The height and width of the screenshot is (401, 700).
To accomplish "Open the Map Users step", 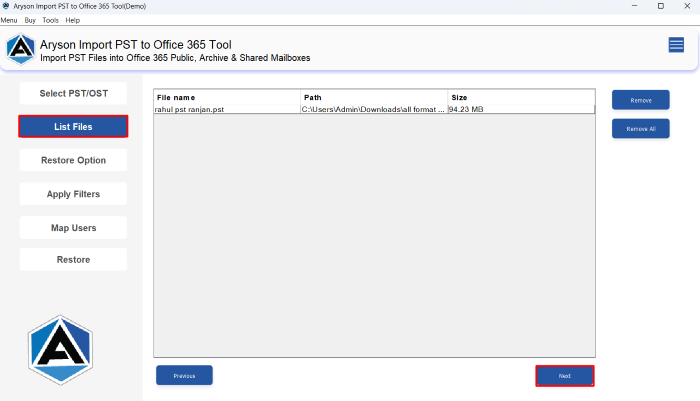I will pos(73,228).
